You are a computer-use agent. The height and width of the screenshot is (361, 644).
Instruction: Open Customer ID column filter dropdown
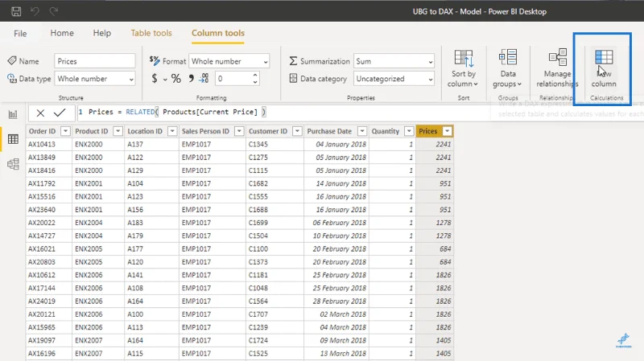(x=297, y=131)
